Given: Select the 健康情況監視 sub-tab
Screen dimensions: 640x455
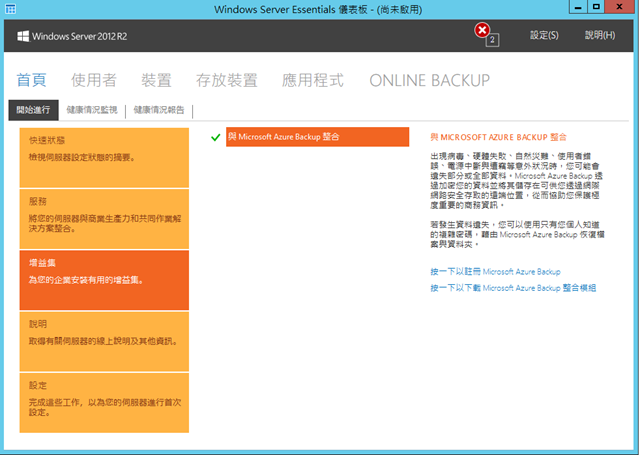Looking at the screenshot, I should (92, 110).
